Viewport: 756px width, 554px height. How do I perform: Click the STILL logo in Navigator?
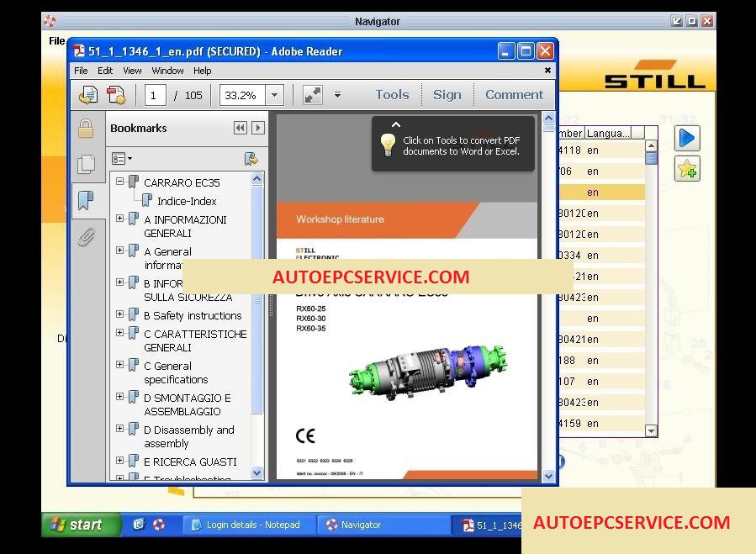[x=655, y=75]
